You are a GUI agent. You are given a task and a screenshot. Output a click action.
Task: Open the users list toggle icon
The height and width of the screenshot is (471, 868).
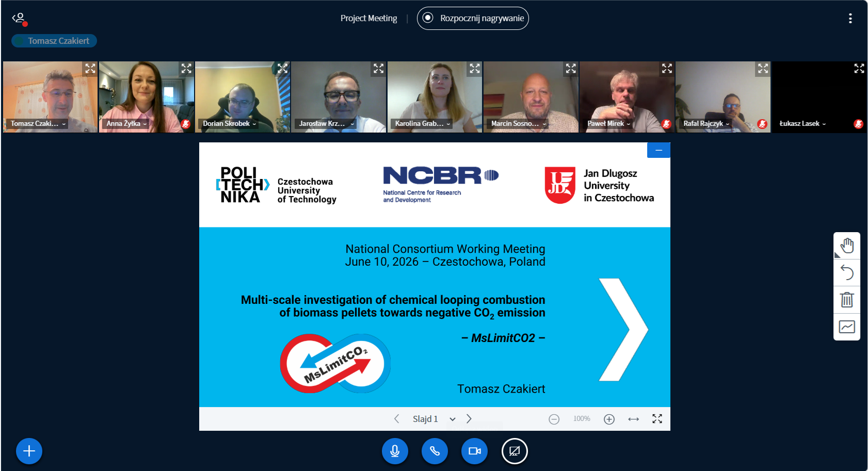(19, 19)
